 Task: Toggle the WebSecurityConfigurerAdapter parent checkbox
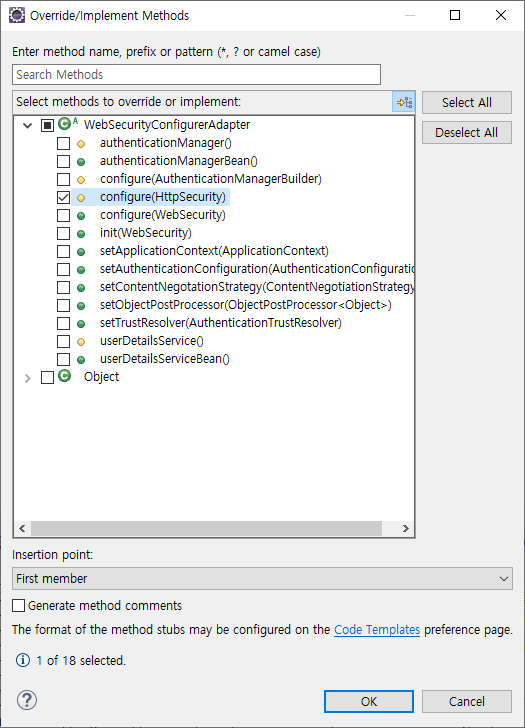pyautogui.click(x=47, y=125)
